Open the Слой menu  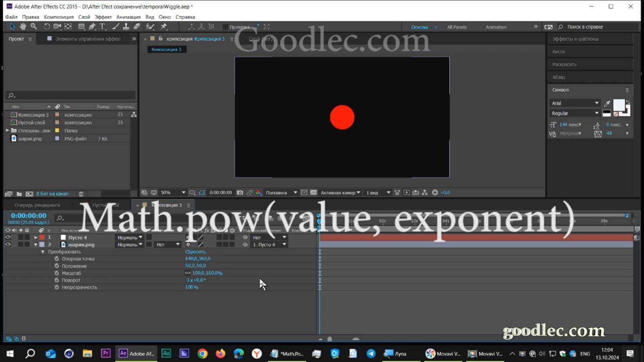(84, 17)
